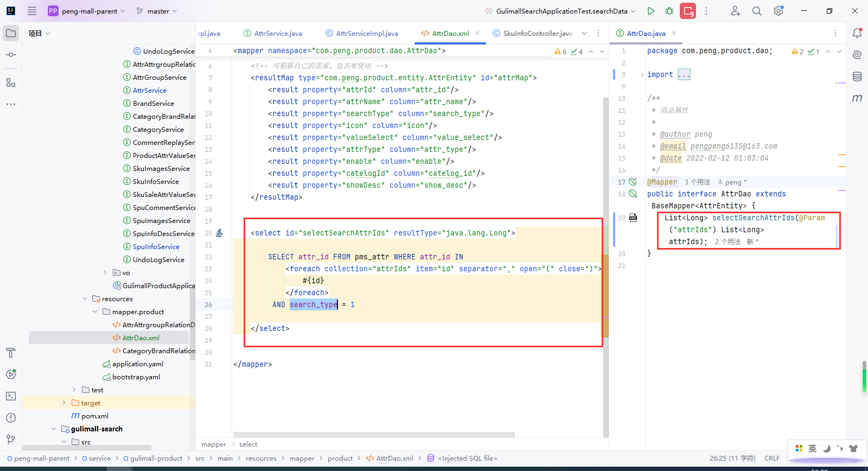
Task: Click the gutter icon at line 18 of AttrDao.java
Action: [633, 194]
